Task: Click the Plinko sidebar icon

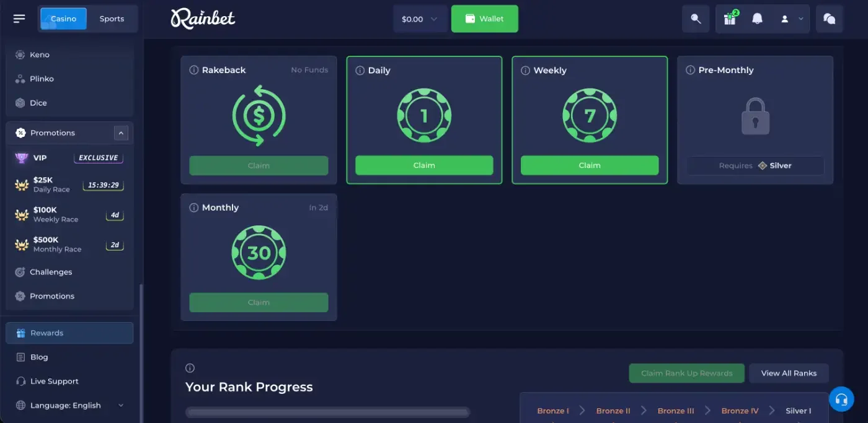Action: 20,79
